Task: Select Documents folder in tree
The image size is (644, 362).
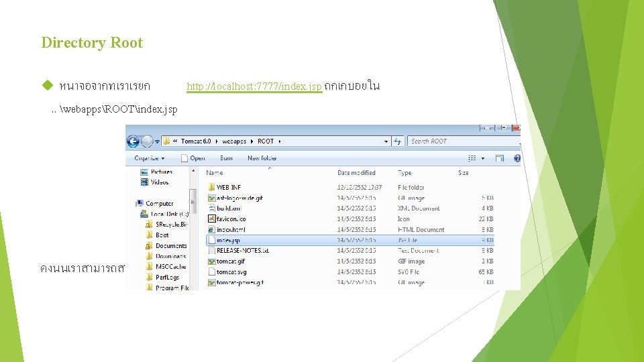Action: point(171,245)
